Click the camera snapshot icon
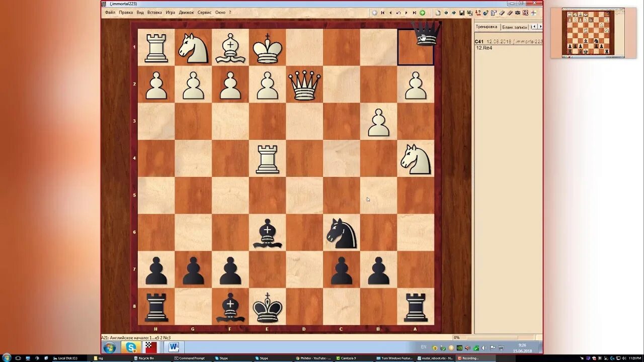The image size is (644, 362). (518, 13)
